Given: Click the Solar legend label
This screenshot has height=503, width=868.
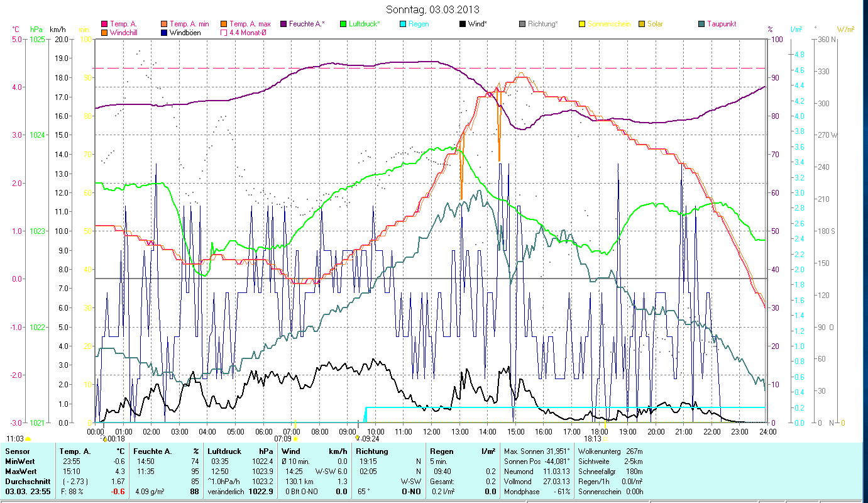Looking at the screenshot, I should pyautogui.click(x=657, y=24).
